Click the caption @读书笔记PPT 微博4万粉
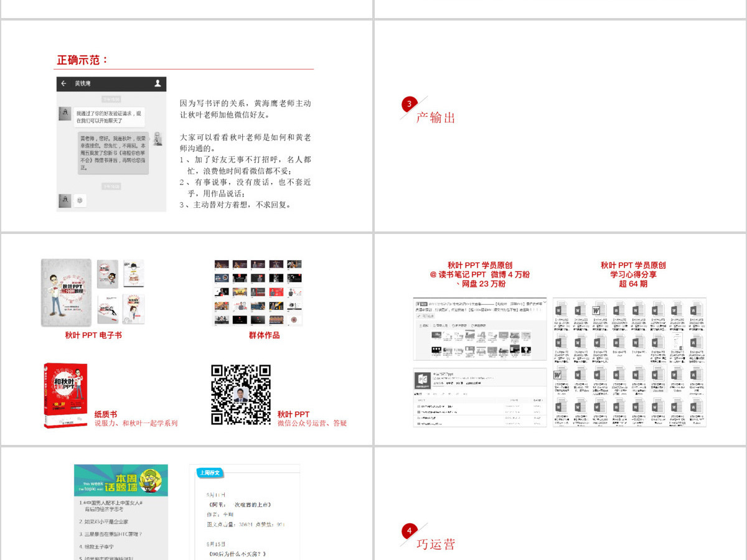This screenshot has height=560, width=747. pos(480,274)
